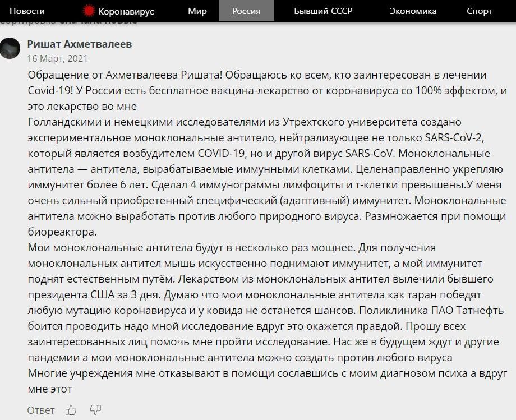Screen dimensions: 516x420
Task: Open author name Ришат Ахметвалеев
Action: click(80, 44)
